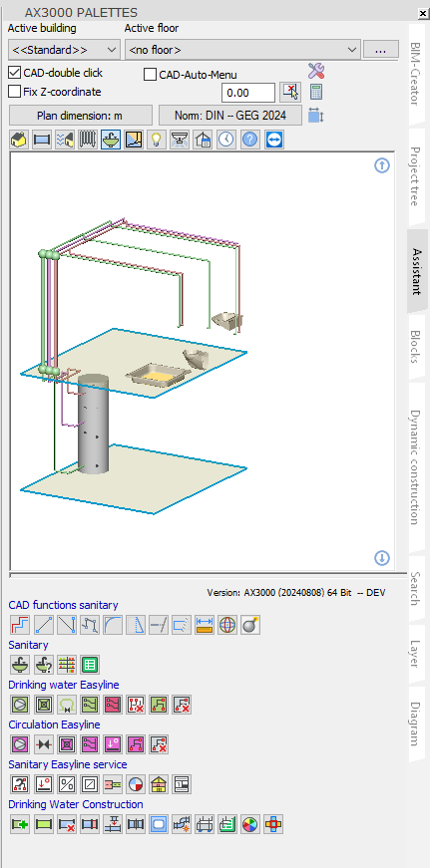
Task: Click the red-blue stepped polyline CAD icon
Action: coord(20,625)
